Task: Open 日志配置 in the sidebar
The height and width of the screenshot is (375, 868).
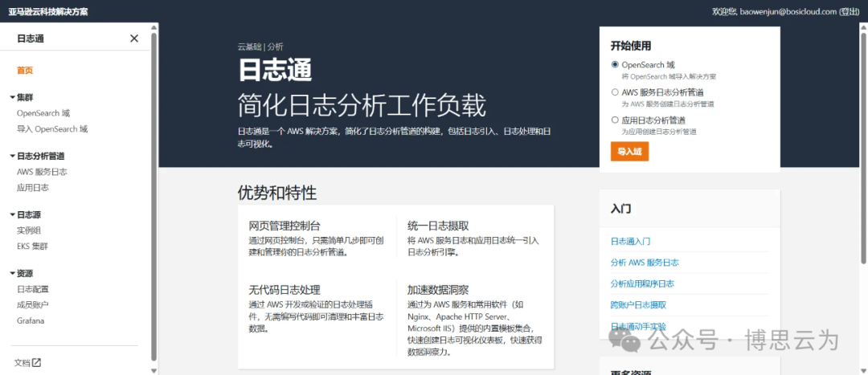Action: pos(33,289)
